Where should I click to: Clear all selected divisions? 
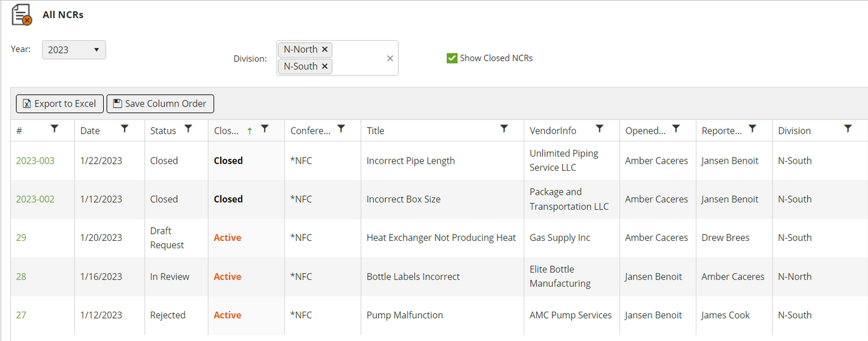[390, 58]
